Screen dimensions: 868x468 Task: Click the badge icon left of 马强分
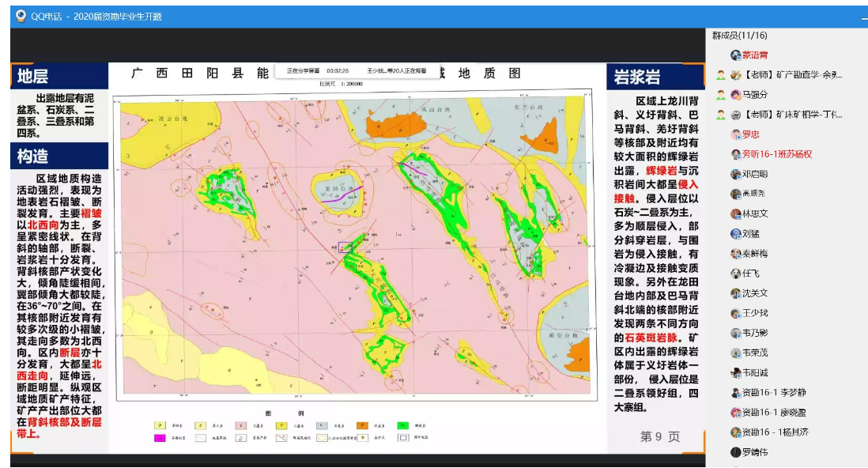[721, 95]
